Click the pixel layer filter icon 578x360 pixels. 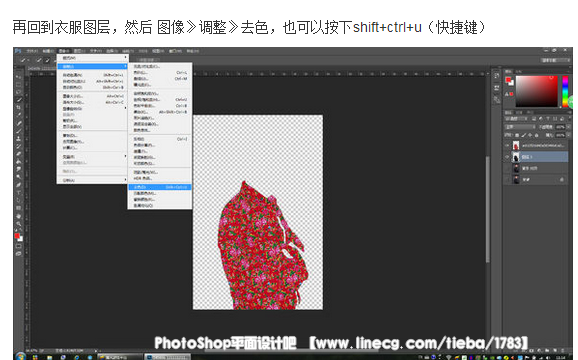click(x=534, y=119)
